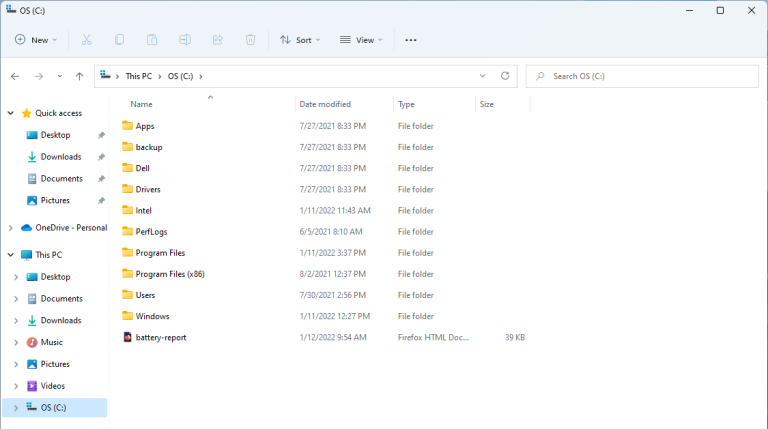The height and width of the screenshot is (429, 768).
Task: Select the Program Files folder name
Action: [x=160, y=253]
